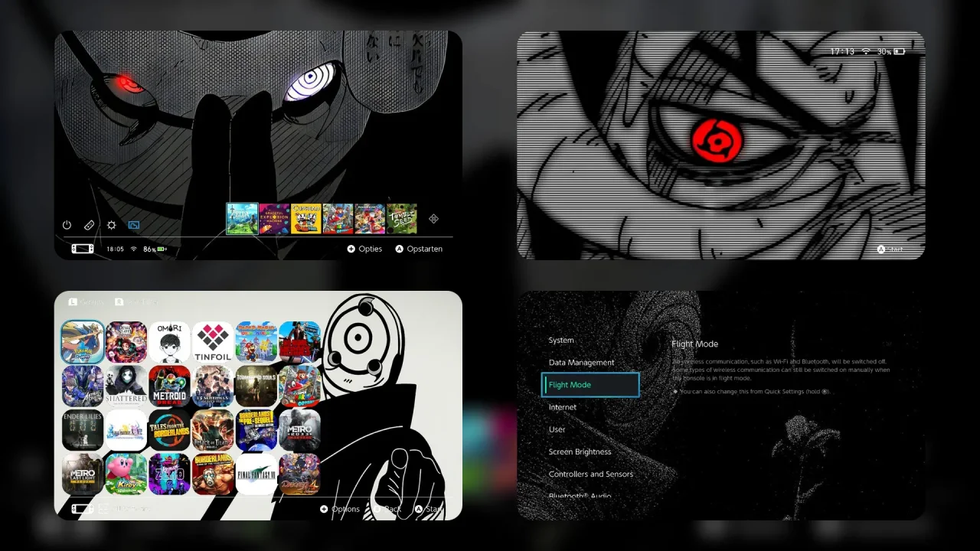Click the battery indicator showing 86%

150,248
